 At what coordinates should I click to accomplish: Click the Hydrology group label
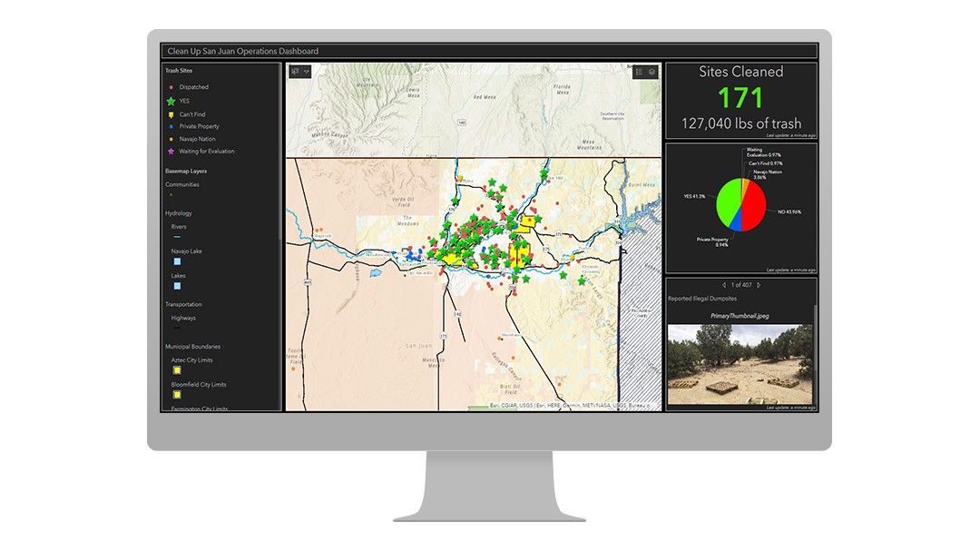[x=178, y=213]
